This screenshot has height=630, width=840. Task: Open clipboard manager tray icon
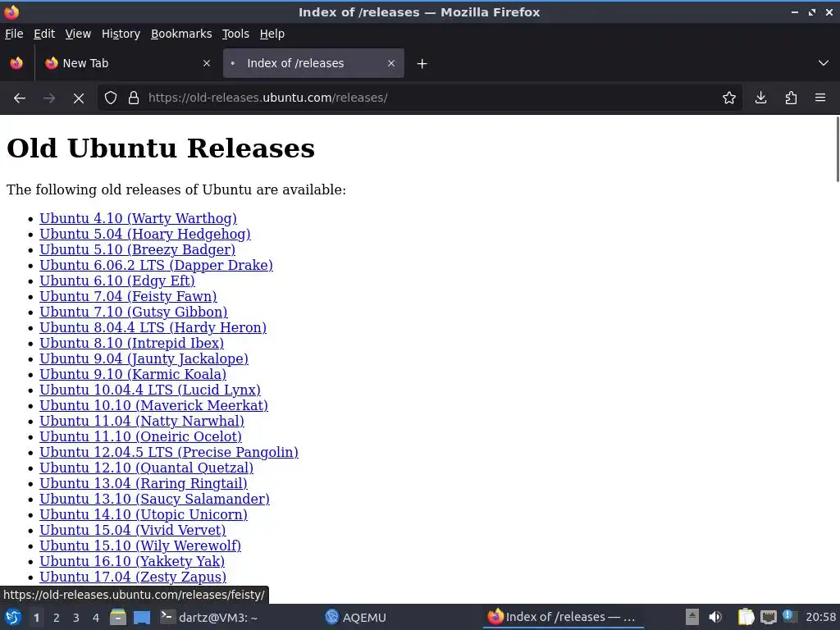pos(746,617)
